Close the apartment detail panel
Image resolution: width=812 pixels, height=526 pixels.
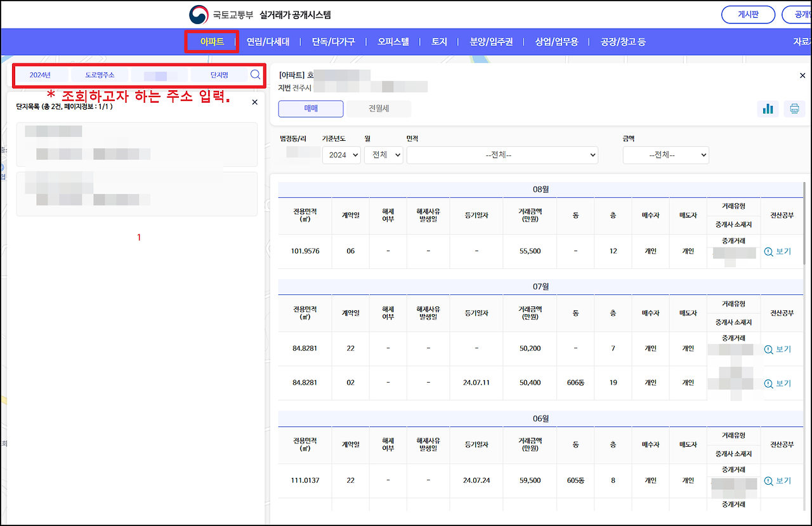pos(801,75)
